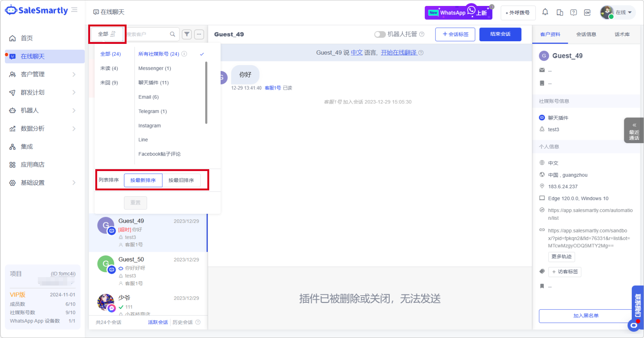Click the search magnifier icon
Image resolution: width=644 pixels, height=338 pixels.
coord(172,34)
